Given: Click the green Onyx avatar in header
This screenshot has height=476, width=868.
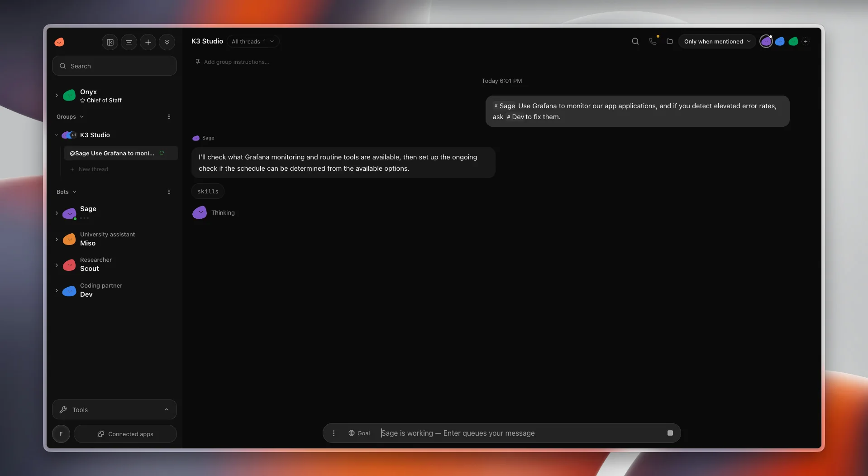Looking at the screenshot, I should [793, 41].
